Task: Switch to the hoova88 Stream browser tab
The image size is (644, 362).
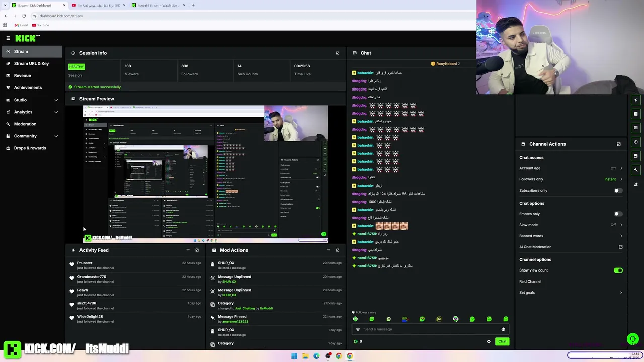Action: tap(158, 5)
